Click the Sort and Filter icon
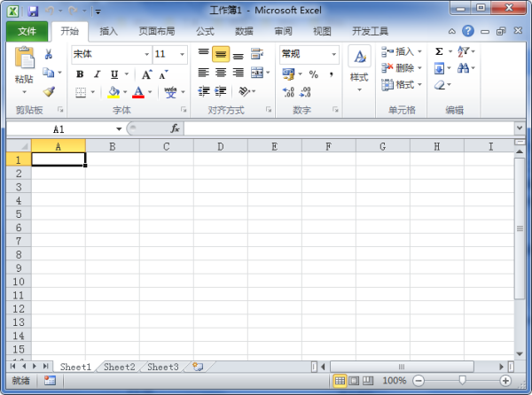Viewport: 532px width, 395px height. [463, 52]
